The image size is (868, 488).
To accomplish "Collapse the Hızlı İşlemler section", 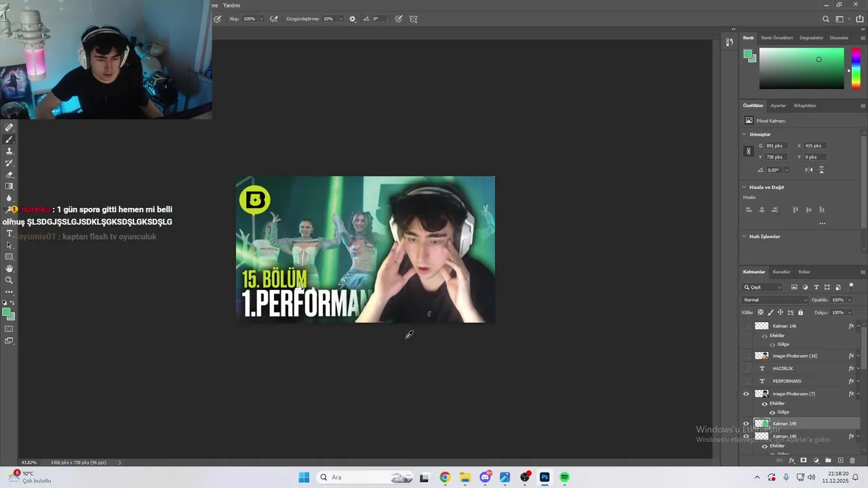I will point(744,237).
